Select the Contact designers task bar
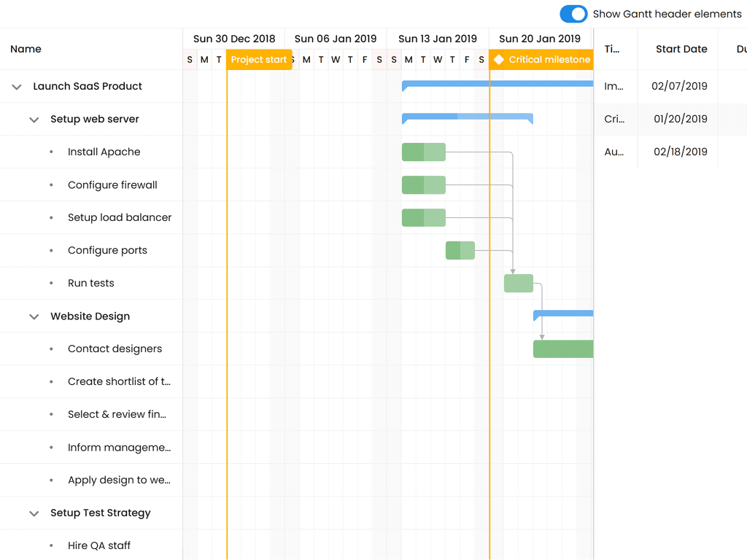The width and height of the screenshot is (747, 560). [x=562, y=349]
